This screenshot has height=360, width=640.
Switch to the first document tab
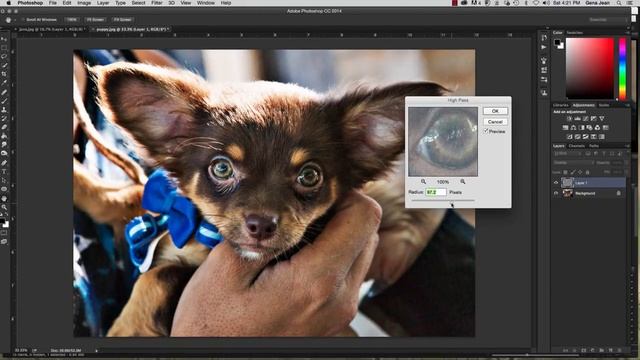(x=51, y=29)
